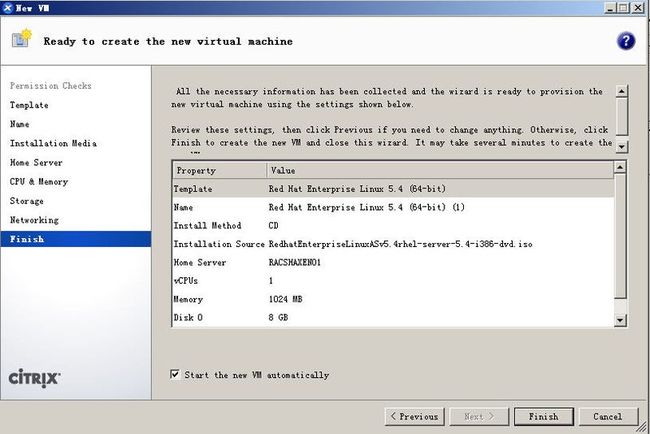Click the Finish button to create VM

tap(543, 417)
